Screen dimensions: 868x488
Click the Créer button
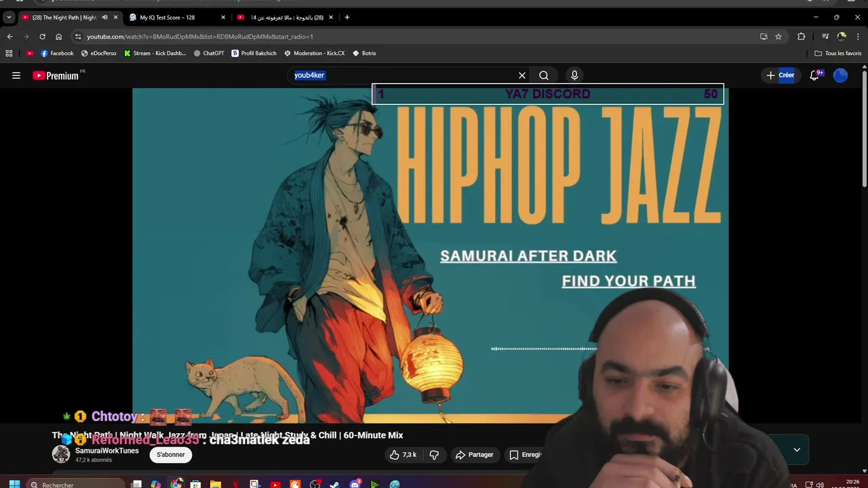(780, 75)
